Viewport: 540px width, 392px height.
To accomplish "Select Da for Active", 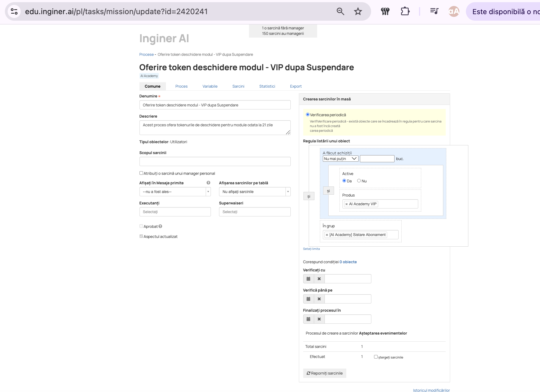I will (x=344, y=181).
